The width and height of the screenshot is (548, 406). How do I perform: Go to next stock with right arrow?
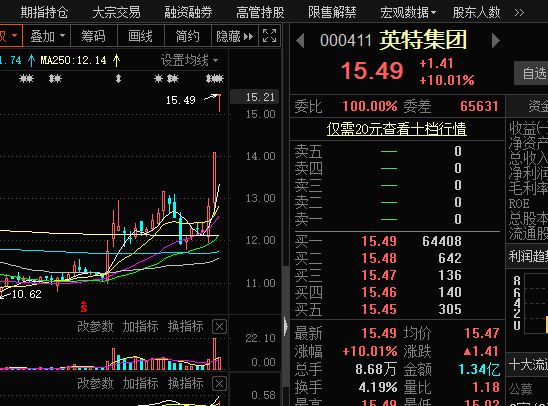[x=495, y=41]
